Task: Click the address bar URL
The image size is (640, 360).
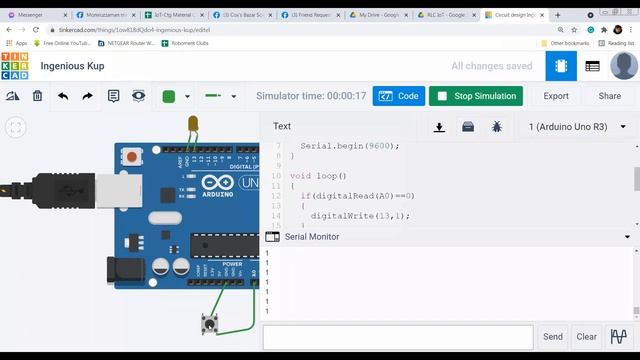Action: (x=134, y=30)
